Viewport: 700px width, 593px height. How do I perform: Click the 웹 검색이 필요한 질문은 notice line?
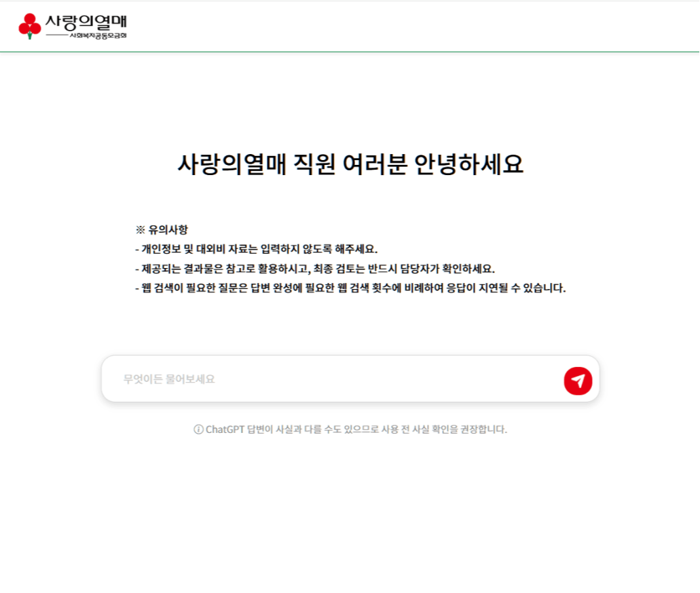350,288
